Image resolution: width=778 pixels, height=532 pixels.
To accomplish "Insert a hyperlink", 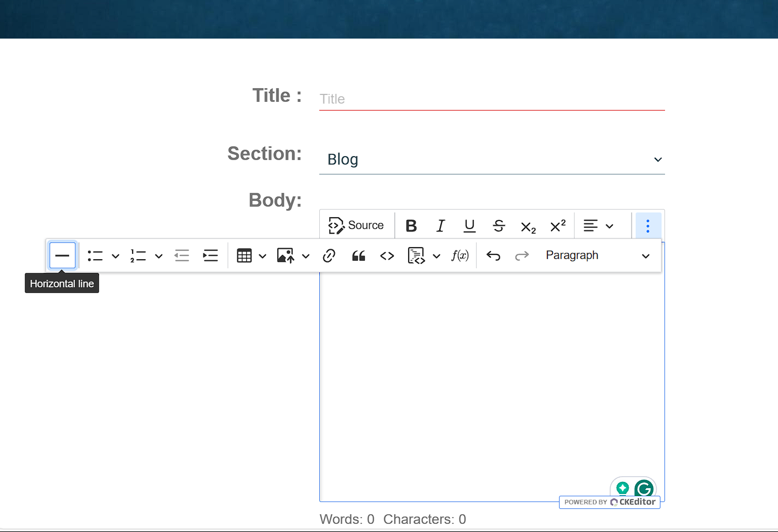I will pos(329,255).
